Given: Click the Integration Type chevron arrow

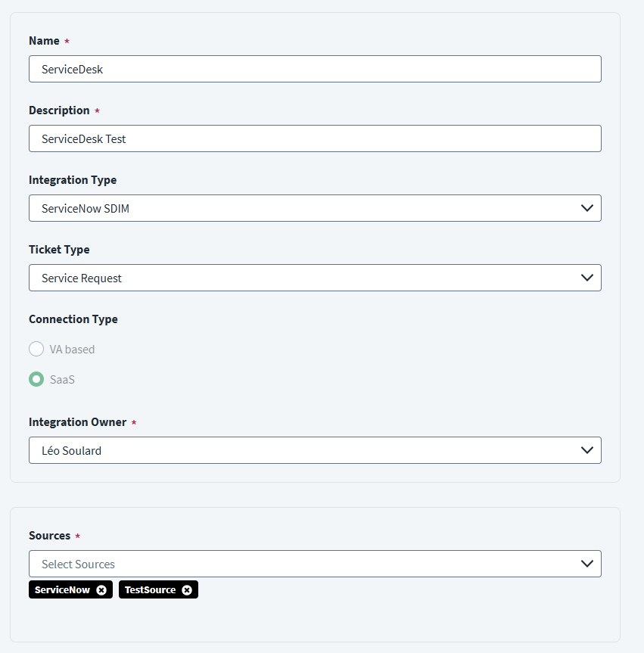Looking at the screenshot, I should tap(586, 208).
